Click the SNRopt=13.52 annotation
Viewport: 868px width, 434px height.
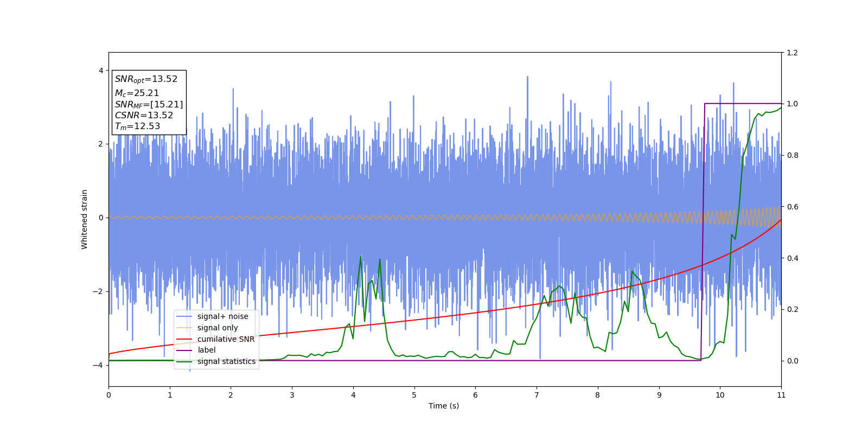click(146, 79)
